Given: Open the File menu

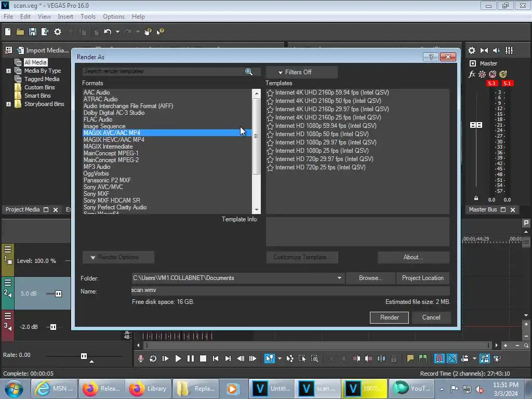Looking at the screenshot, I should (8, 17).
